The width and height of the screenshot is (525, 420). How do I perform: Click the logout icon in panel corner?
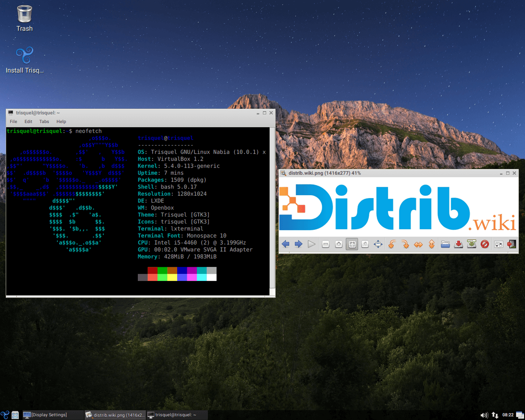point(520,415)
